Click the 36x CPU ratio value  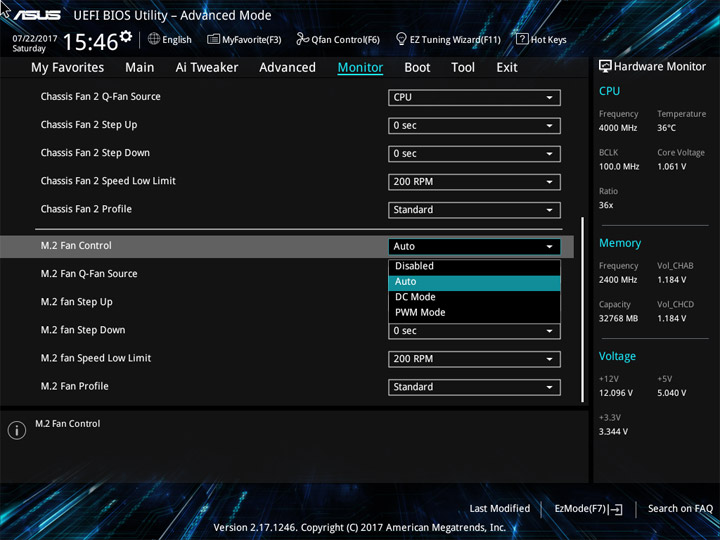[606, 205]
